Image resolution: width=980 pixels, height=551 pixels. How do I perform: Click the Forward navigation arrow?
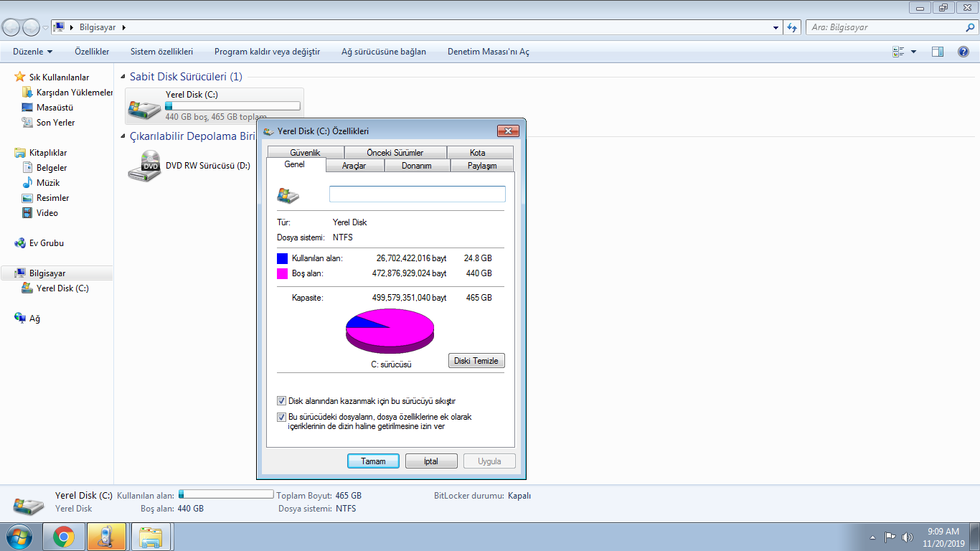(31, 27)
